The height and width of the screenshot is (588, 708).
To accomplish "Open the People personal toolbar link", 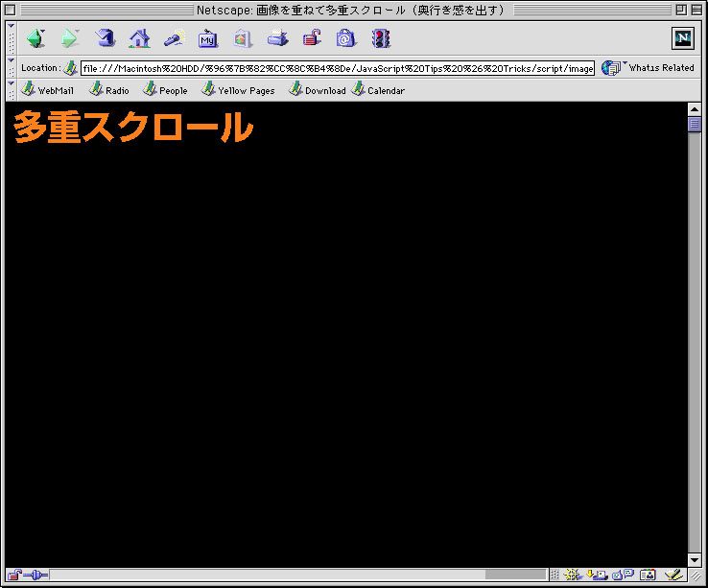I will pyautogui.click(x=165, y=90).
